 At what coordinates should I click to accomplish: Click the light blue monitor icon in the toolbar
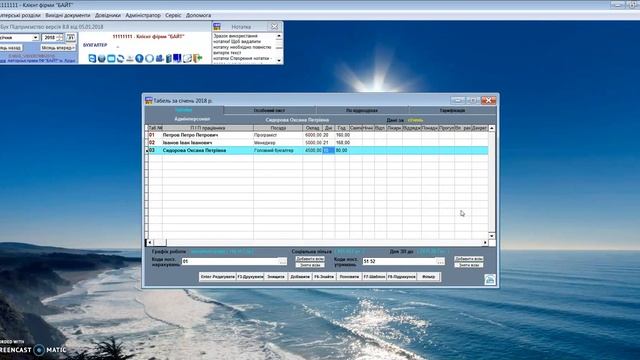pos(111,59)
